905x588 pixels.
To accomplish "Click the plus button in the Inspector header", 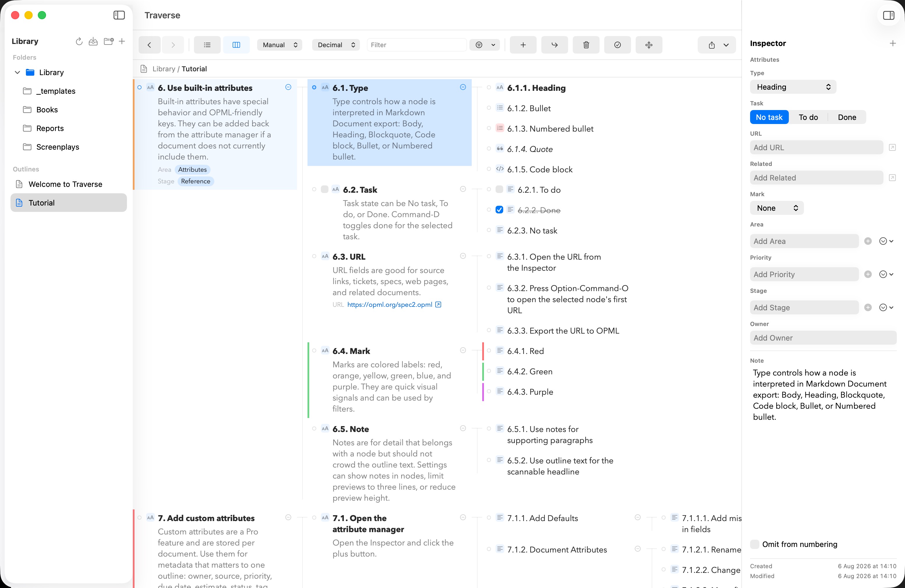I will click(x=892, y=43).
